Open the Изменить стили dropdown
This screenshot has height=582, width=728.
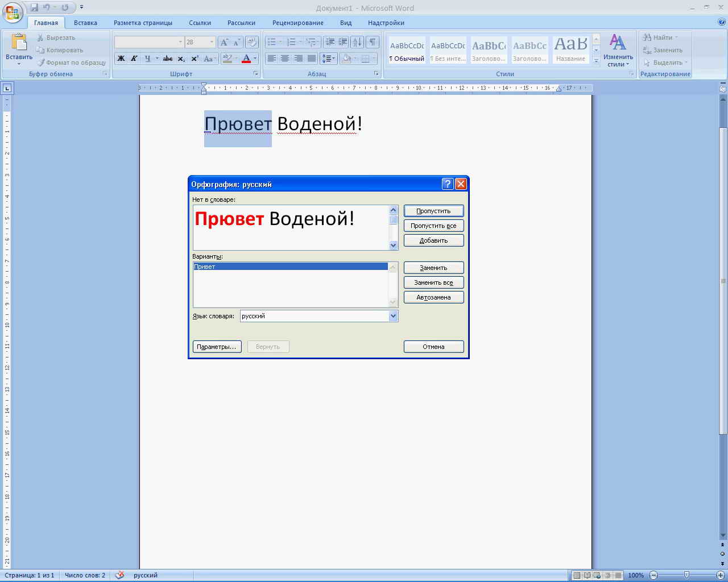coord(618,50)
